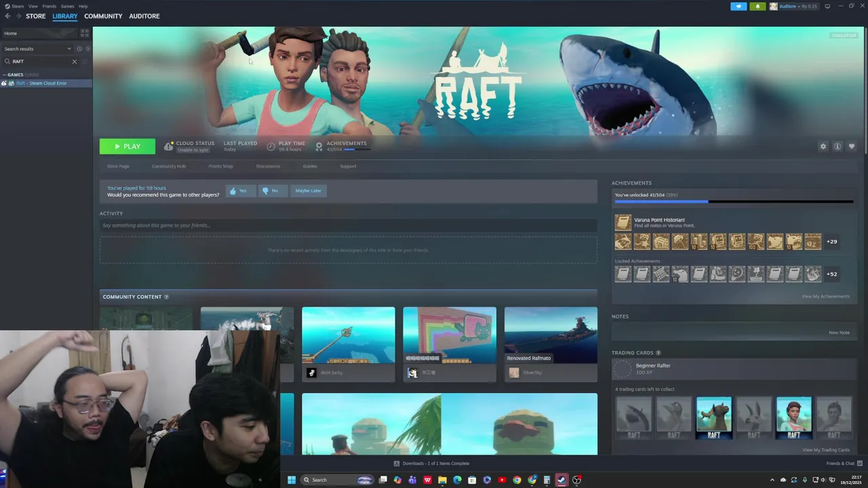Click Maybe Later button
868x488 pixels.
[308, 191]
